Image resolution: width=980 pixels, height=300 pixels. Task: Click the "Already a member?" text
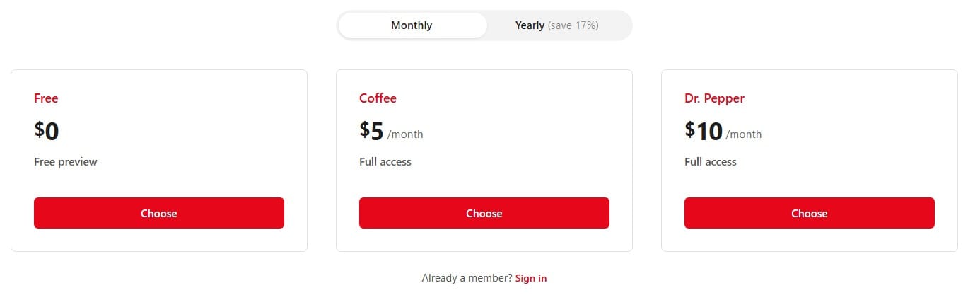467,278
